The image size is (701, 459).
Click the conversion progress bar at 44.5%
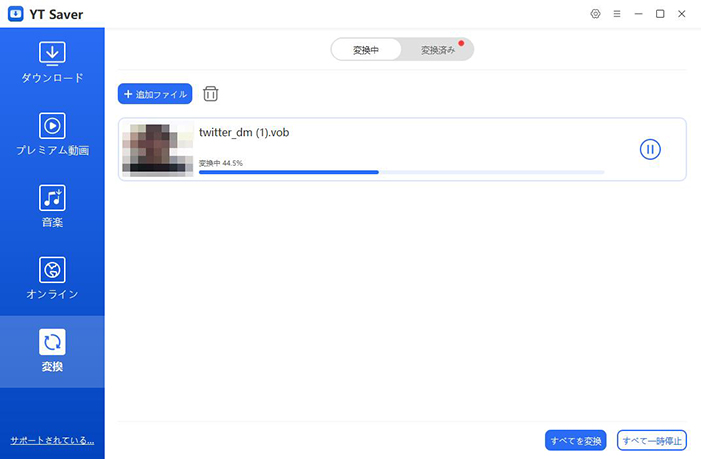click(x=401, y=172)
